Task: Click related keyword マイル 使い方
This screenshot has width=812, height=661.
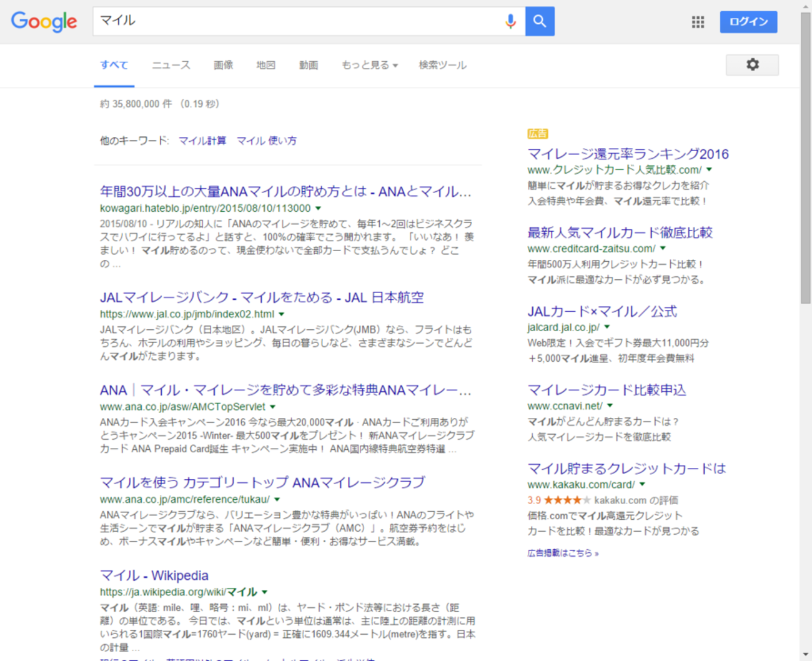Action: [x=267, y=141]
